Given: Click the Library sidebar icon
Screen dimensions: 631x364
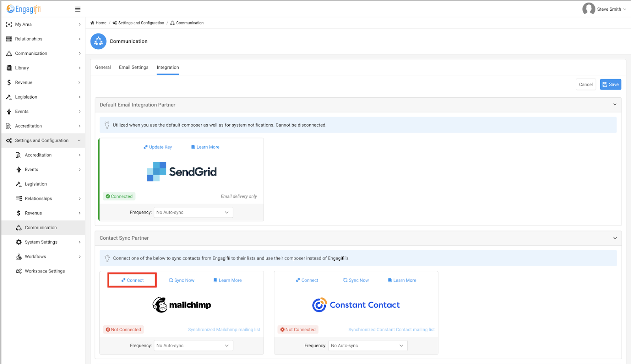Looking at the screenshot, I should click(x=9, y=68).
